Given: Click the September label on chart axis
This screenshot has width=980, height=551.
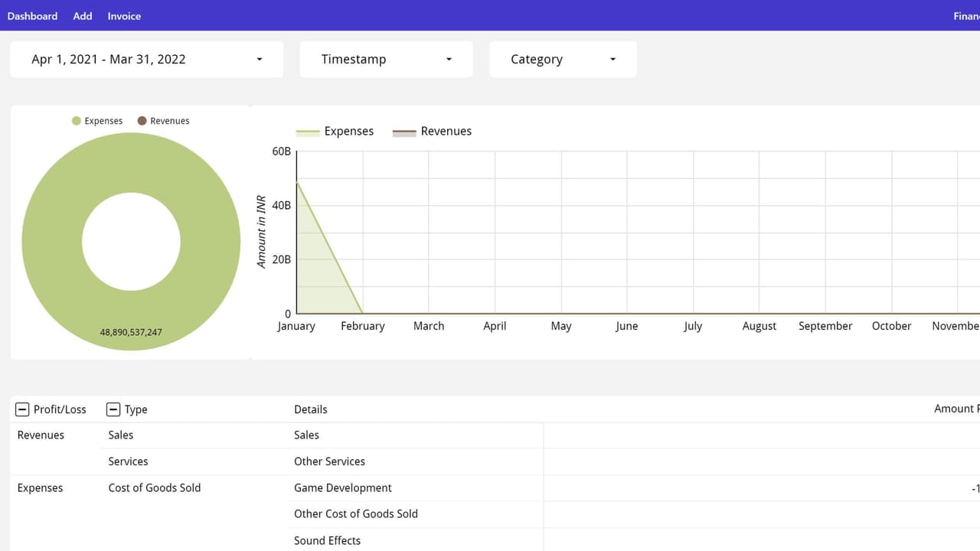Looking at the screenshot, I should click(x=825, y=326).
